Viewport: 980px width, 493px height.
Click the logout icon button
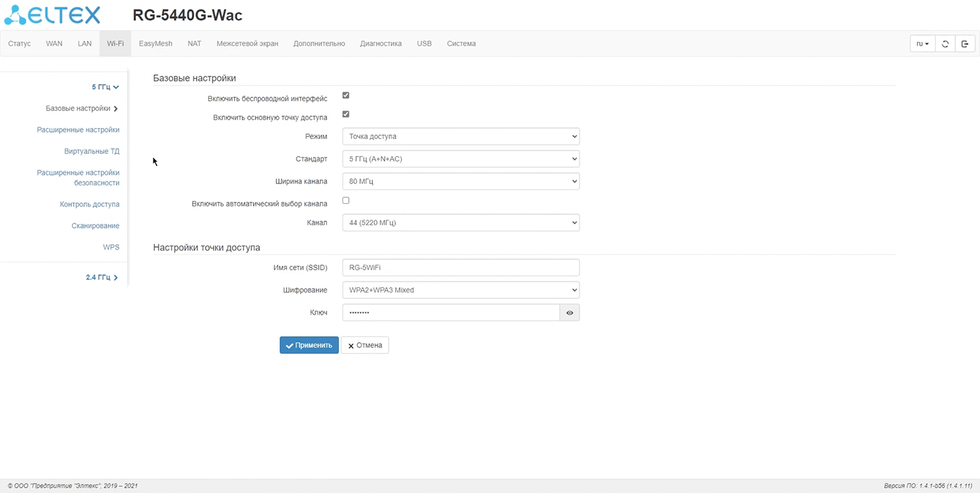click(x=965, y=44)
